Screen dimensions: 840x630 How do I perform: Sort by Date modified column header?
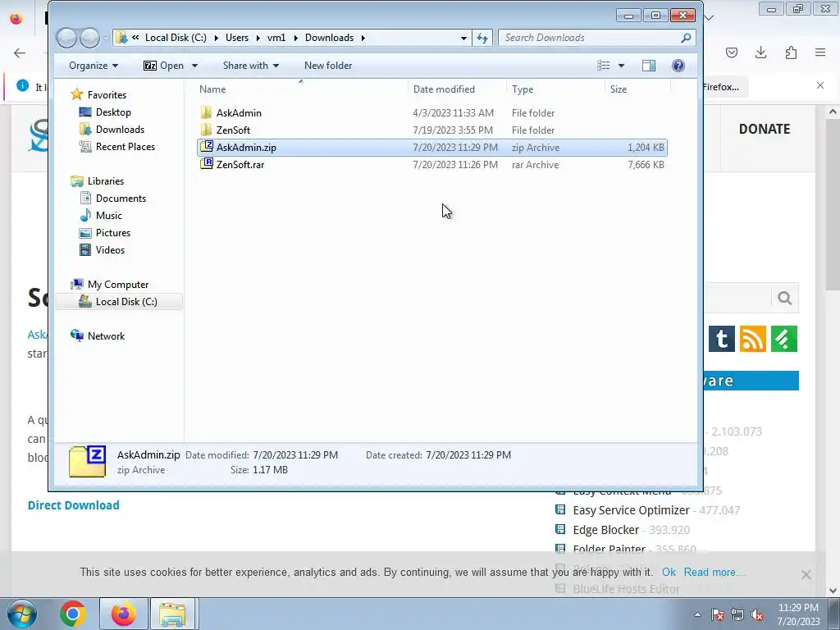[457, 89]
